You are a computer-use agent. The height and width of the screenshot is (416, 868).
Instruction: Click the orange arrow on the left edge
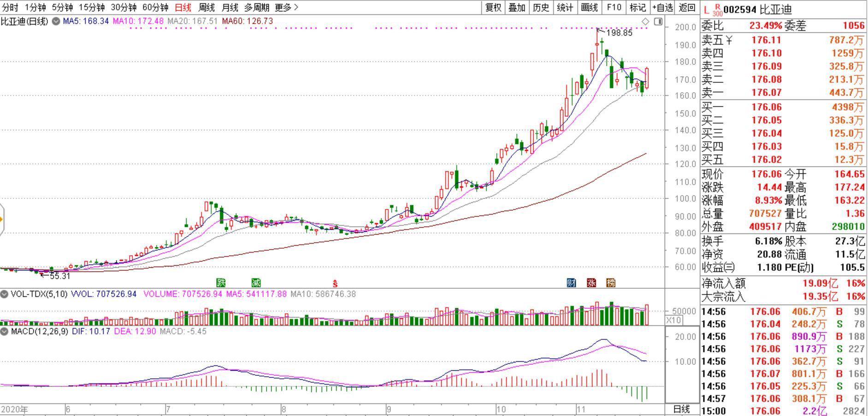point(2,219)
